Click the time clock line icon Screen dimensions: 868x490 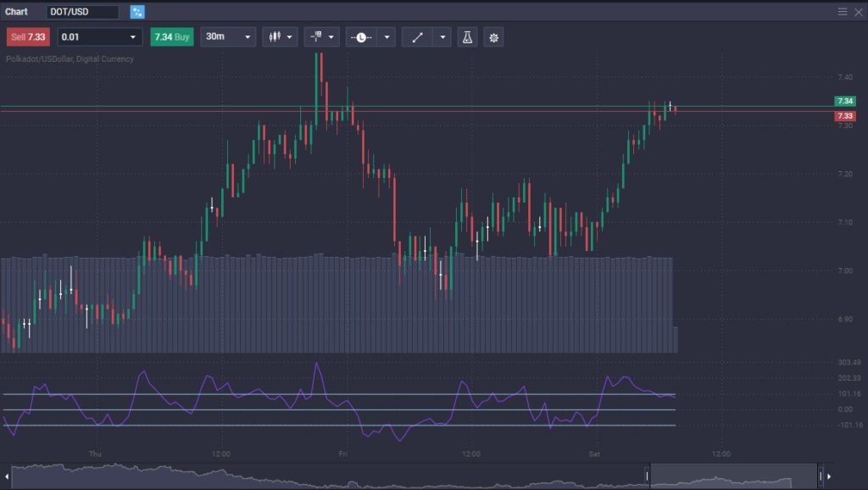point(361,37)
